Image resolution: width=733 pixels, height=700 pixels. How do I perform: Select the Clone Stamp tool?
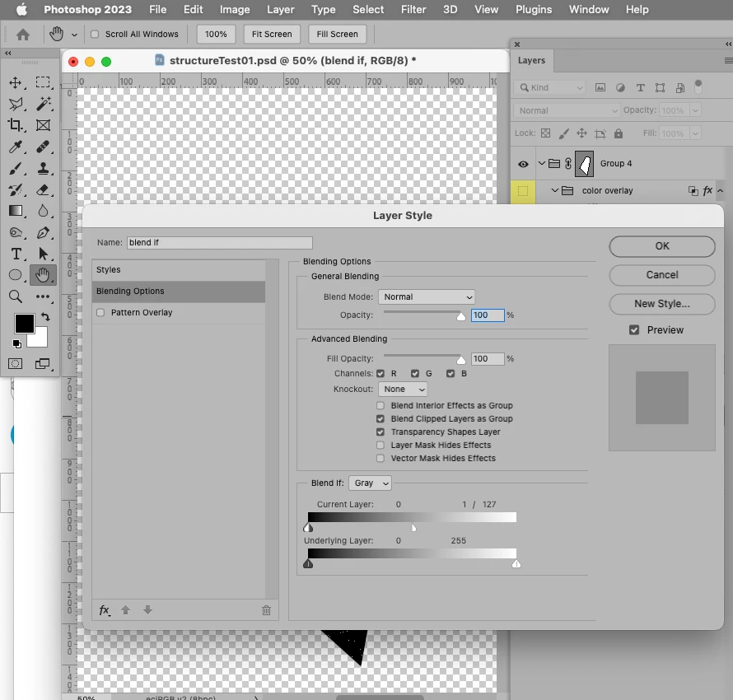tap(43, 168)
